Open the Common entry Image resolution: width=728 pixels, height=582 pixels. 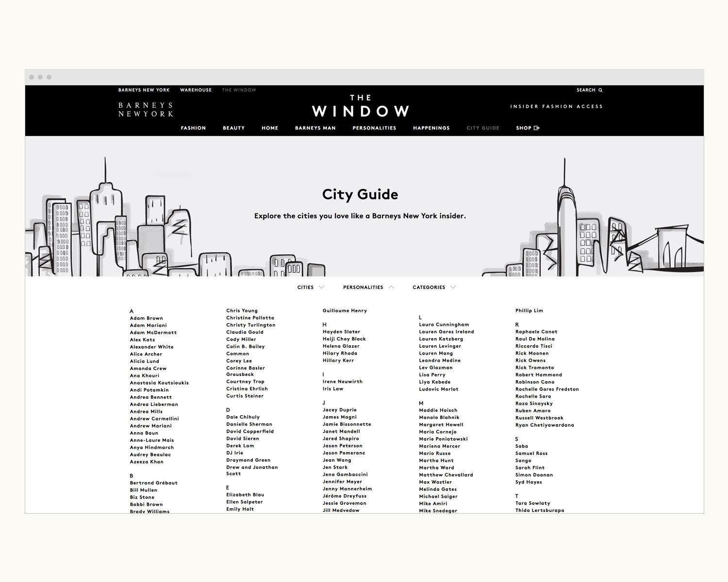point(238,354)
